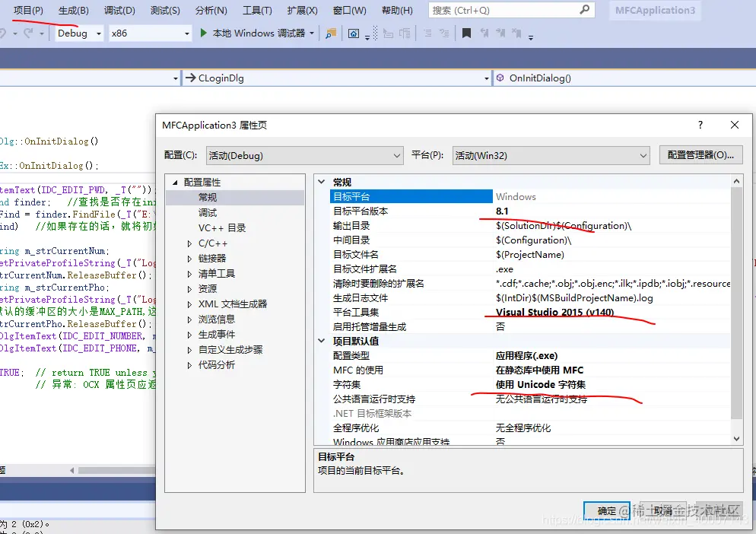Expand the 链接器 tree node
Image resolution: width=756 pixels, height=534 pixels.
tap(189, 259)
